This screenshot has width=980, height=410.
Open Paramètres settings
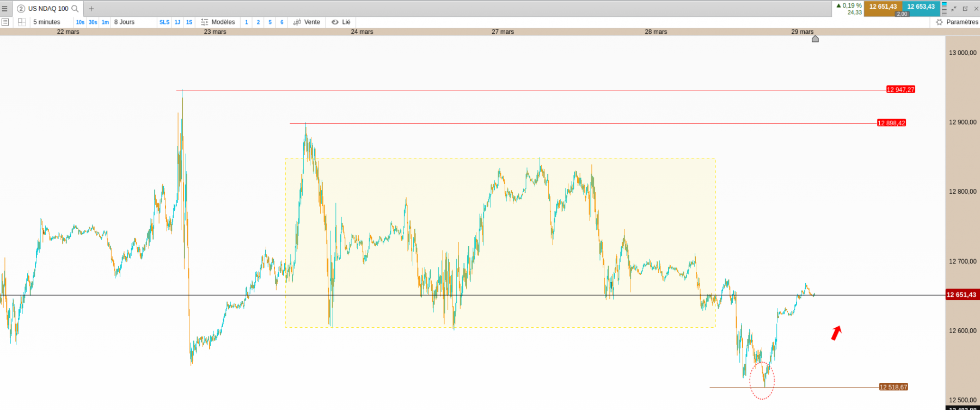point(962,22)
